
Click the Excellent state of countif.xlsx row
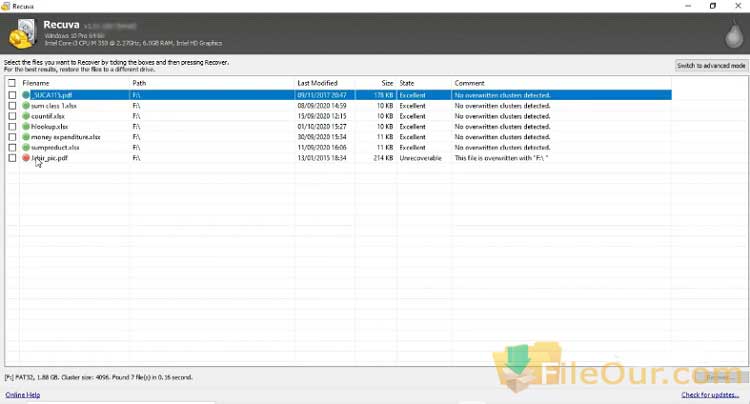pos(412,116)
